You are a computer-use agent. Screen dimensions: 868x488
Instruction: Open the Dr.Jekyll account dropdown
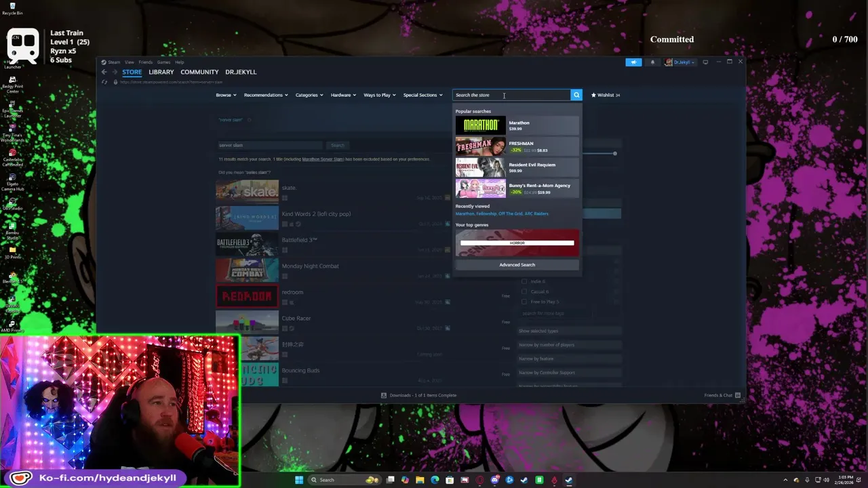coord(679,62)
